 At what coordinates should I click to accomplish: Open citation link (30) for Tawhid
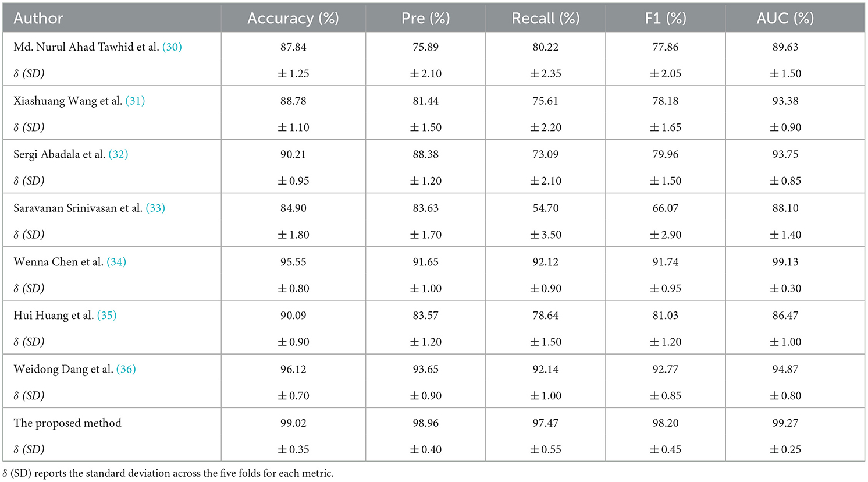coord(172,47)
